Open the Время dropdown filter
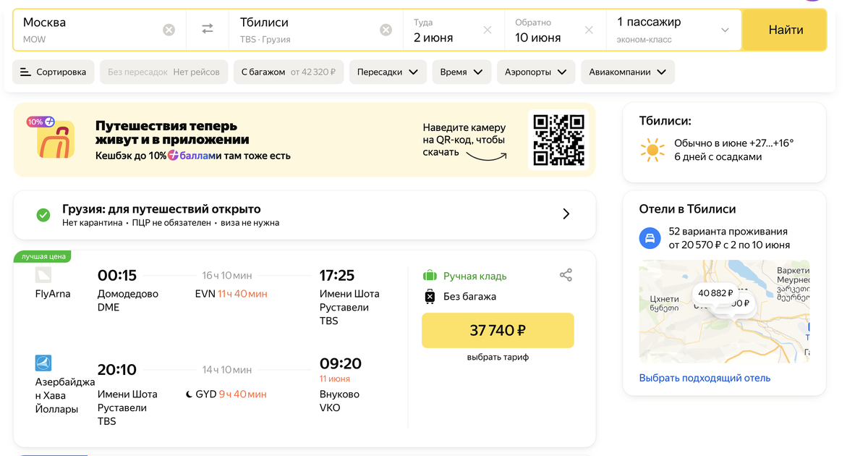 pyautogui.click(x=461, y=72)
